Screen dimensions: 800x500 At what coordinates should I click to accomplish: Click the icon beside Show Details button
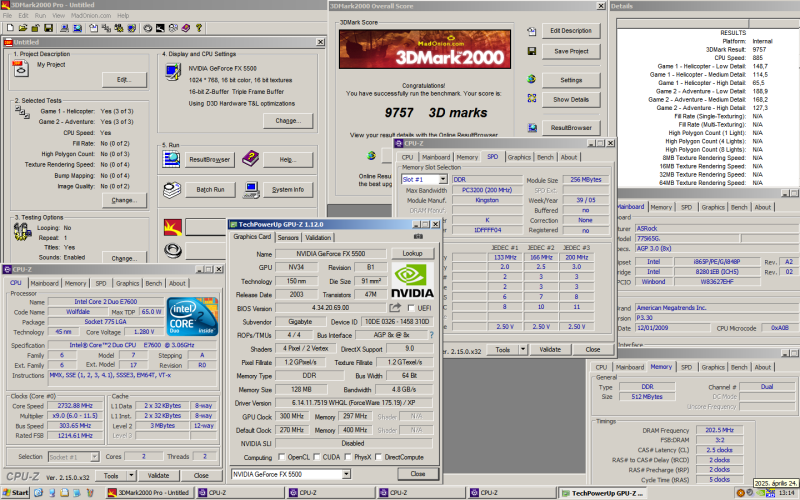click(x=532, y=98)
